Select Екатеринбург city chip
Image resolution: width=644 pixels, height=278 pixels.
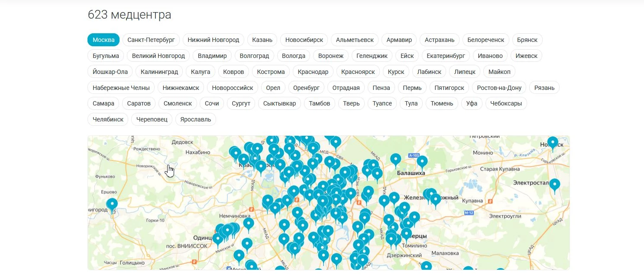[x=446, y=56]
